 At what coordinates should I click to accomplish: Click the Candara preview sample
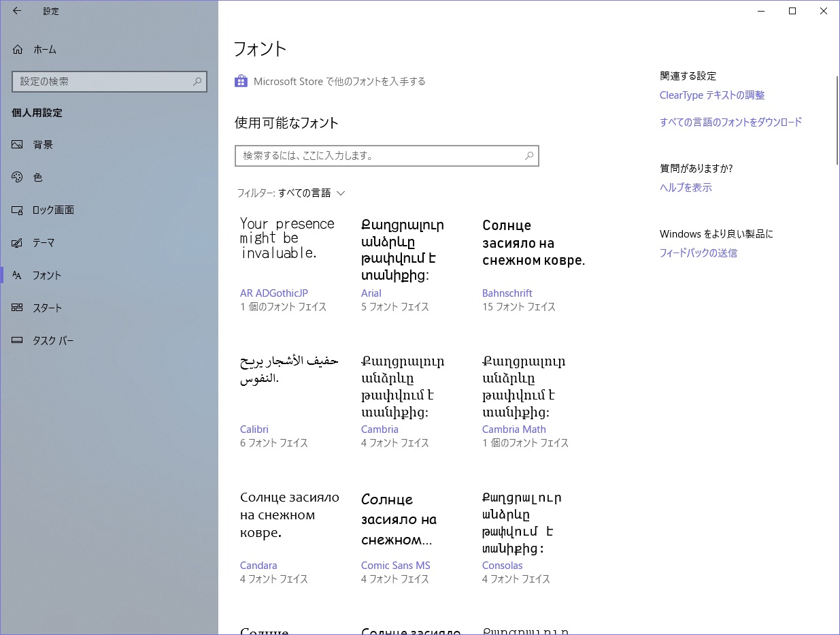(x=290, y=515)
